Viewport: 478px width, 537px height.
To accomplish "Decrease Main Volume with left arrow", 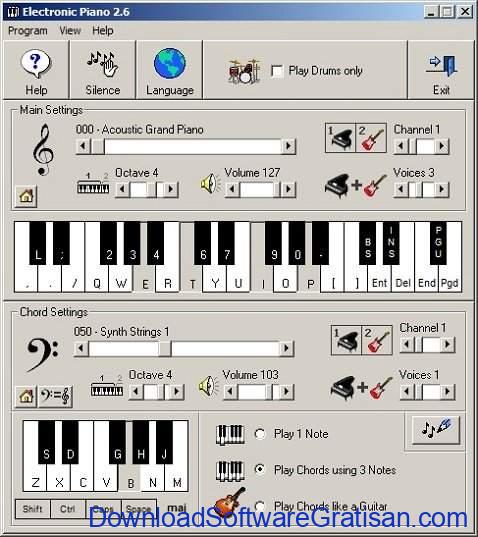I will click(x=232, y=189).
